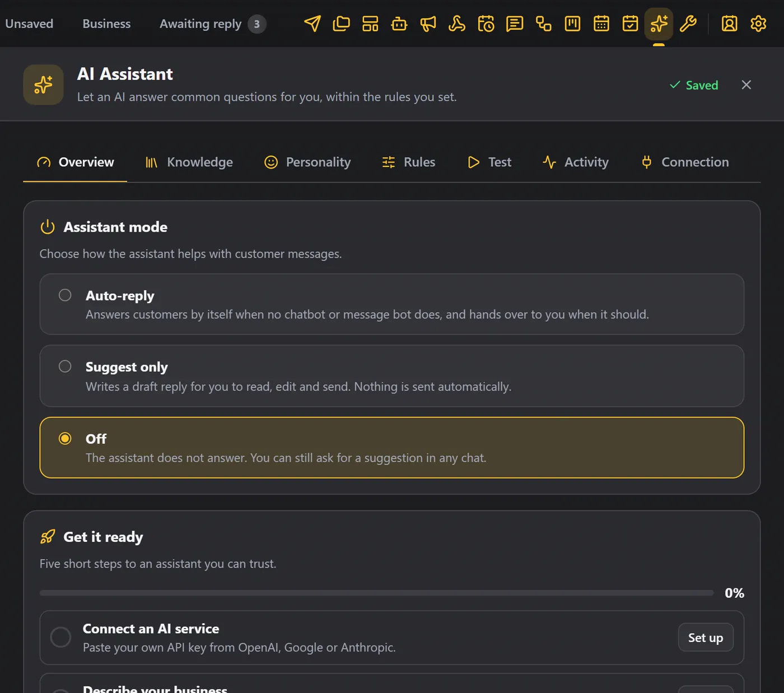Close the AI Assistant panel
784x693 pixels.
point(746,85)
